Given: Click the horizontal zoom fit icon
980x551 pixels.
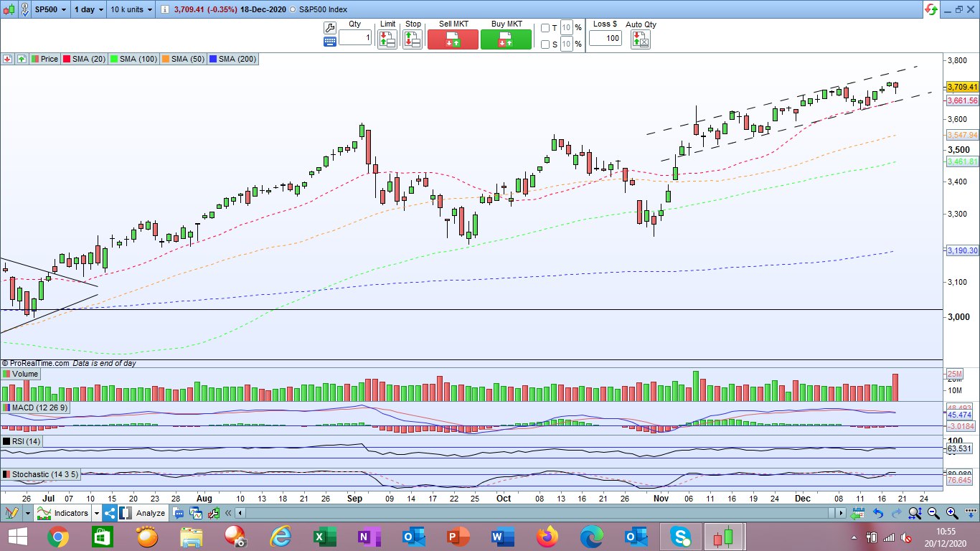Looking at the screenshot, I should pos(915,513).
